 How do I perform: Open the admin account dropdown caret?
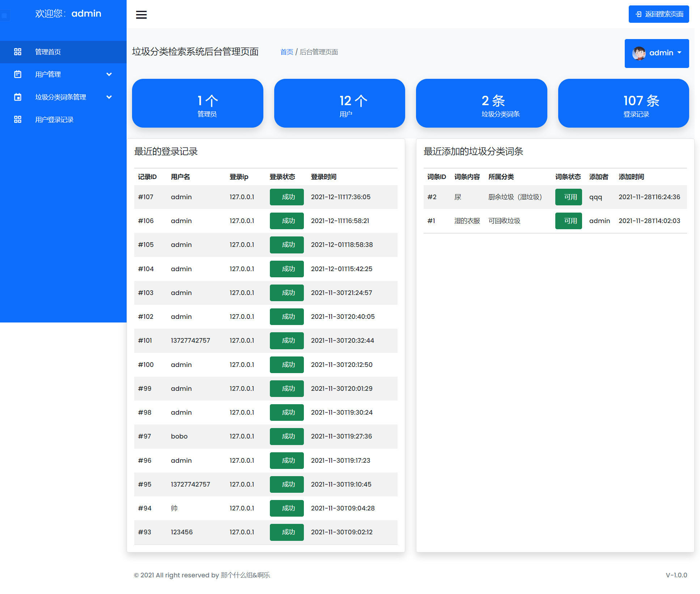pyautogui.click(x=679, y=53)
